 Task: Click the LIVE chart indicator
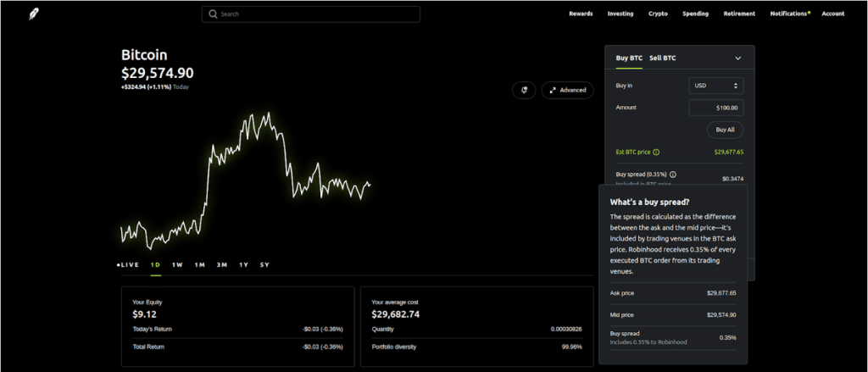(128, 265)
